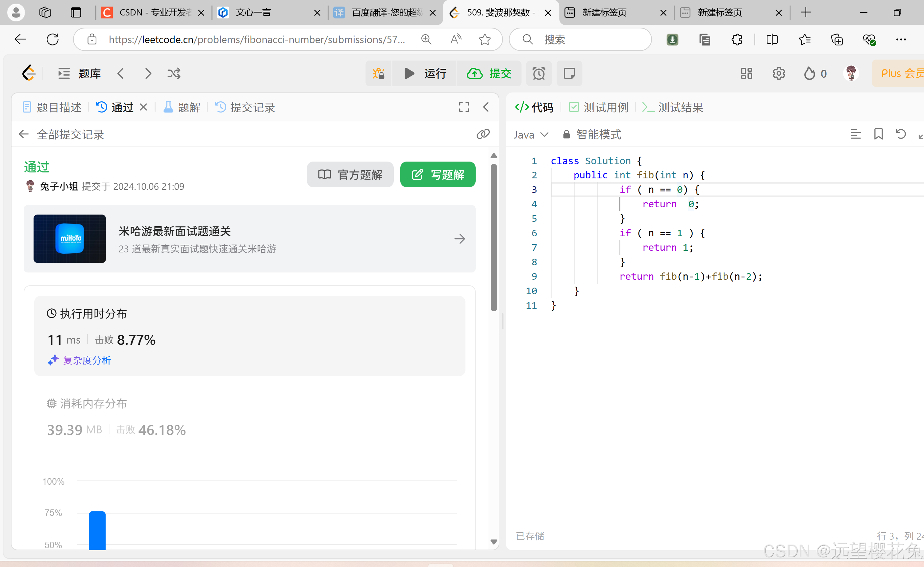Image resolution: width=924 pixels, height=567 pixels.
Task: Click 官方题解 (Official Solution) button
Action: point(350,175)
